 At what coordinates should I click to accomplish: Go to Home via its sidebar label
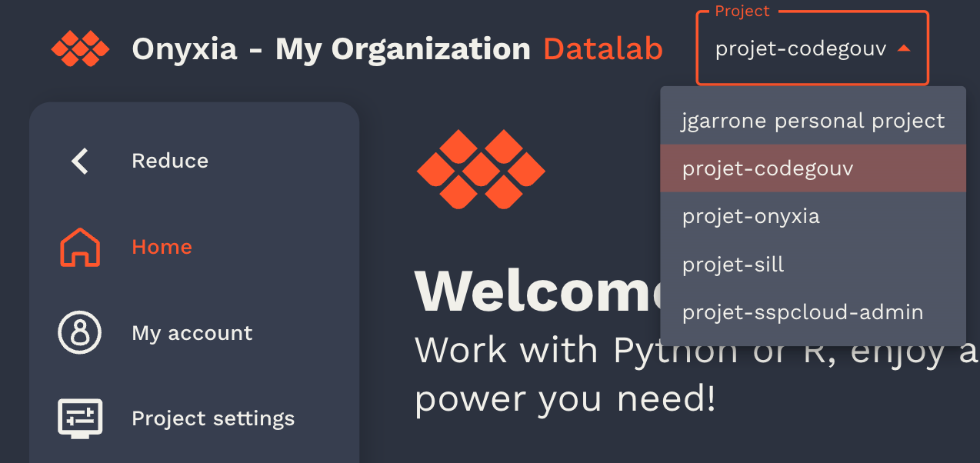(x=162, y=247)
